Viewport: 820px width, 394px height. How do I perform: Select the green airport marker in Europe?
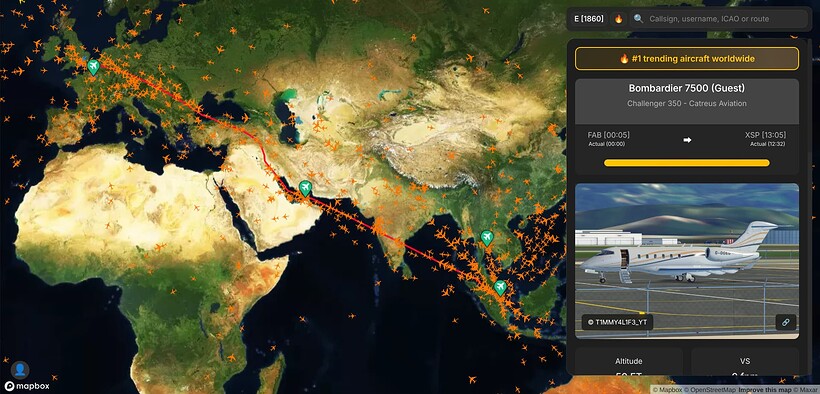click(x=94, y=66)
